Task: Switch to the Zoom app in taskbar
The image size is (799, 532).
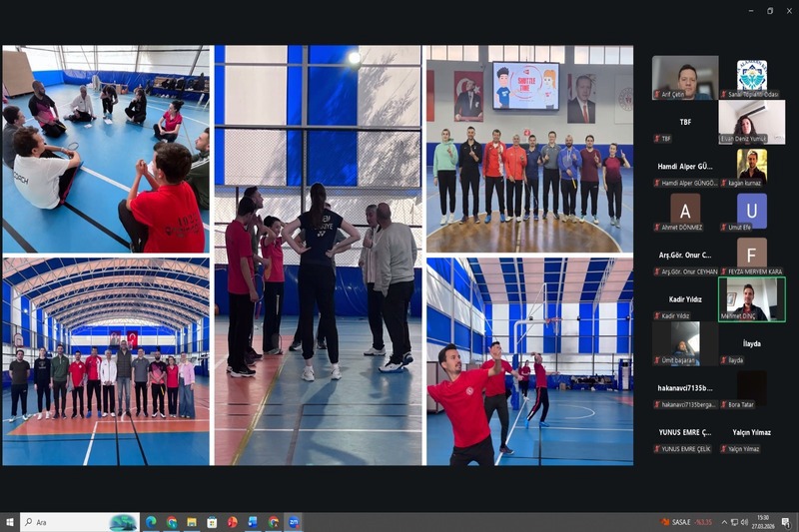Action: tap(293, 522)
